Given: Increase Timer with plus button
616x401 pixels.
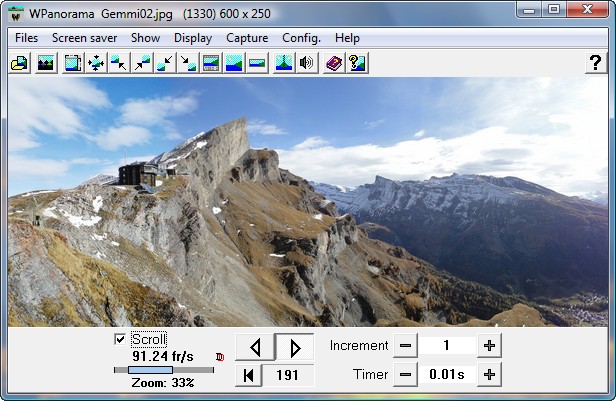Looking at the screenshot, I should coord(489,374).
